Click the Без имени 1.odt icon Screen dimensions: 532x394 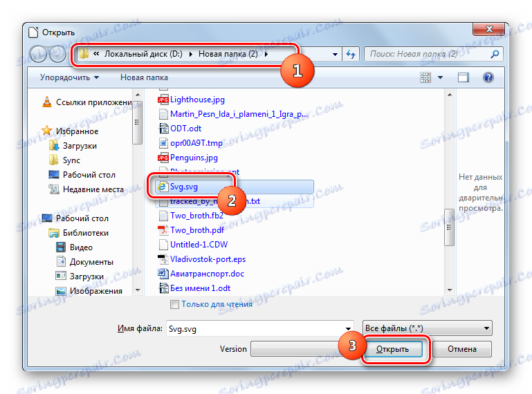pyautogui.click(x=163, y=288)
